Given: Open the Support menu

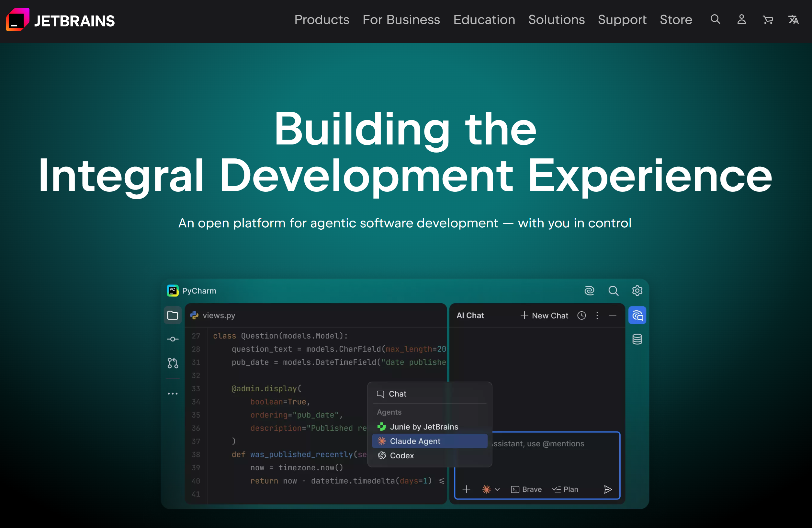Looking at the screenshot, I should coord(622,20).
